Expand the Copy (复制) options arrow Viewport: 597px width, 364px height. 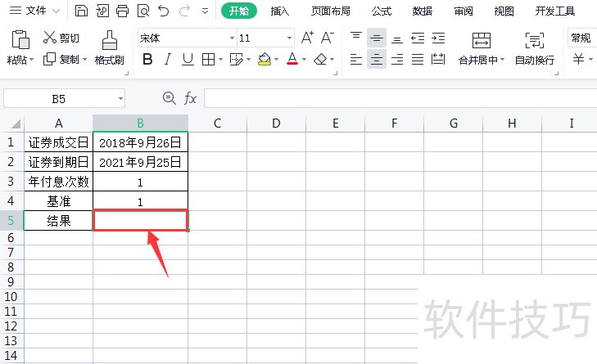84,60
